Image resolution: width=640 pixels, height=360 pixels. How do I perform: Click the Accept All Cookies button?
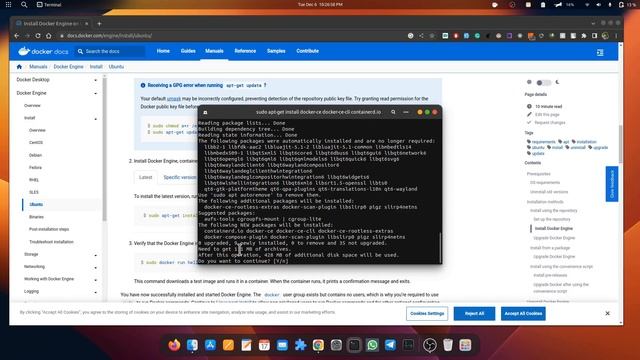click(523, 313)
